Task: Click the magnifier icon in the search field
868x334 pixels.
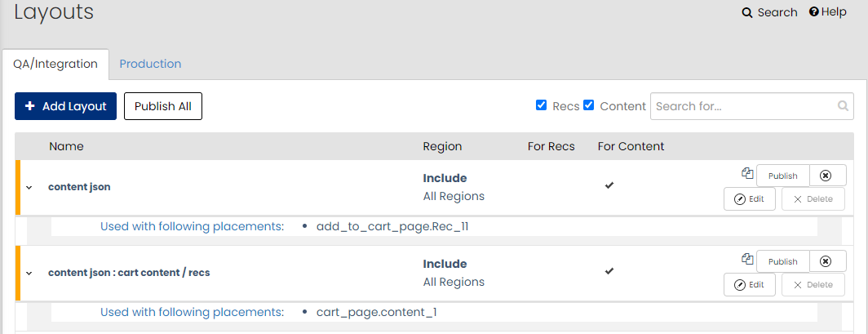Action: (x=843, y=106)
